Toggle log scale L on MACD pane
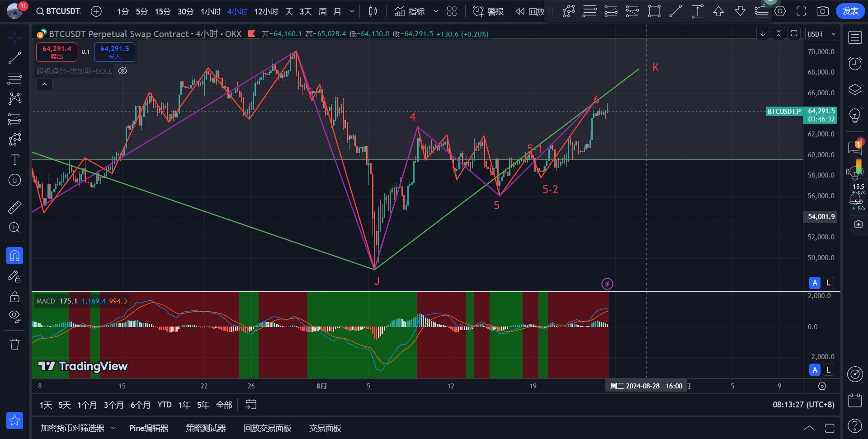The height and width of the screenshot is (439, 868). click(x=828, y=370)
